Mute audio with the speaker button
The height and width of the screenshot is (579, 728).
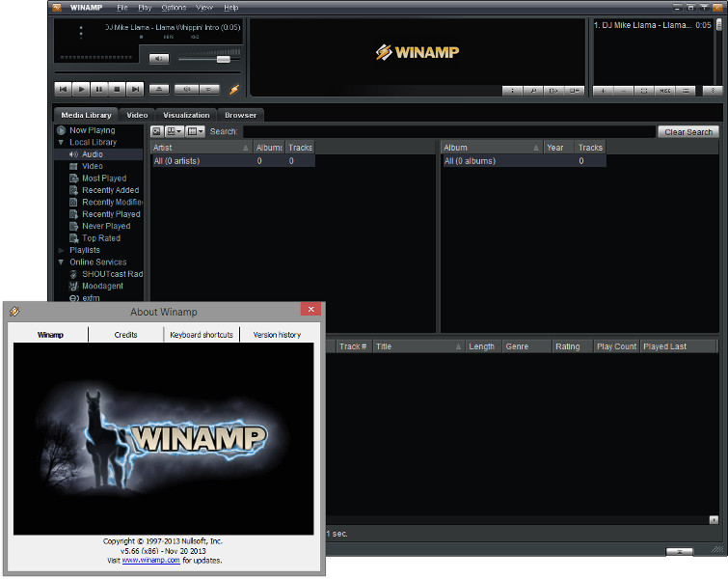pyautogui.click(x=159, y=59)
